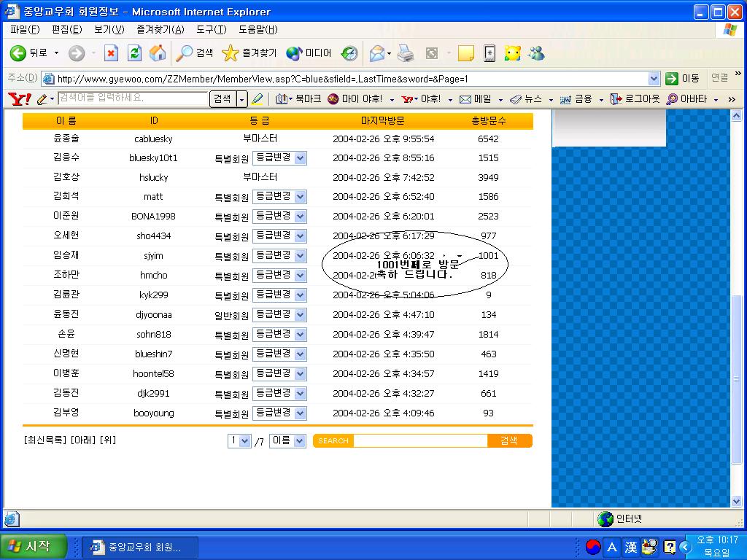Refresh the page with the toolbar icon
The width and height of the screenshot is (747, 560).
point(134,53)
